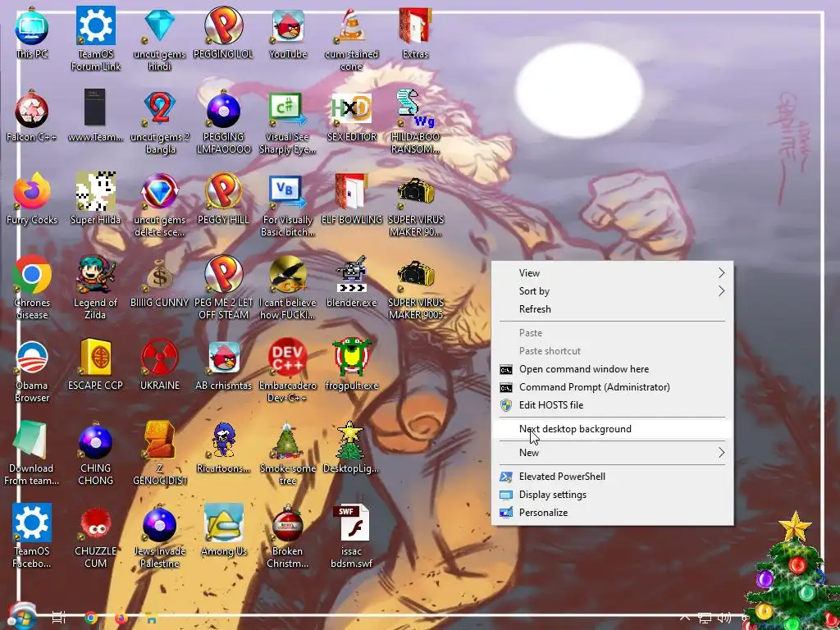The image size is (840, 630).
Task: Select the www.Team text file icon
Action: [x=95, y=116]
